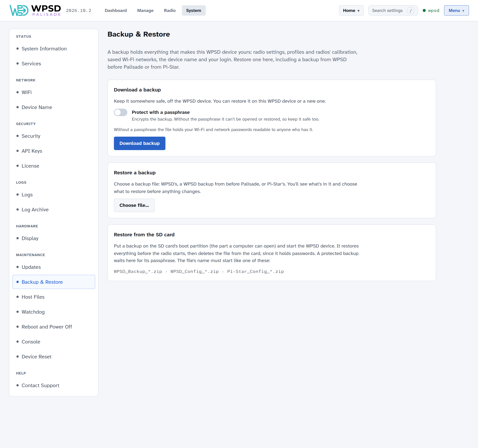
Task: Enable Protect with a passphrase toggle
Action: tap(120, 112)
